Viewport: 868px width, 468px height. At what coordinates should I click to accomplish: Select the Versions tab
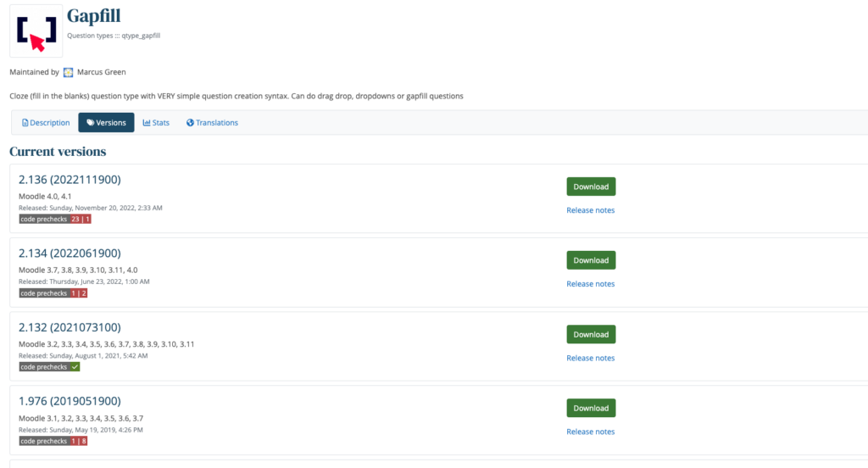click(106, 123)
